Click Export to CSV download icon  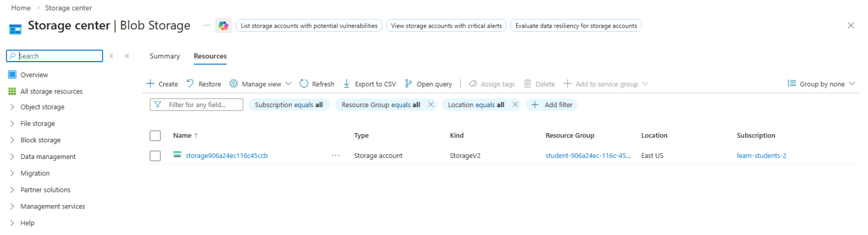click(x=347, y=84)
